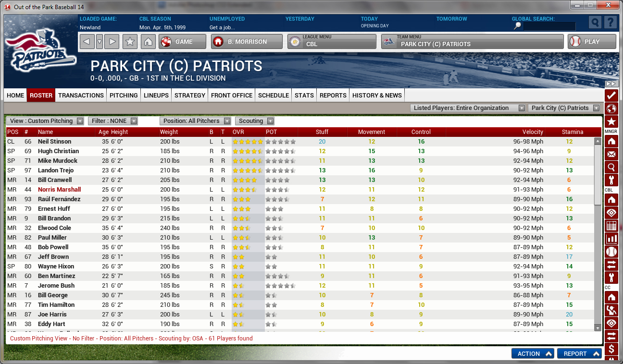The width and height of the screenshot is (623, 364).
Task: Click the forward navigation arrow
Action: [112, 42]
